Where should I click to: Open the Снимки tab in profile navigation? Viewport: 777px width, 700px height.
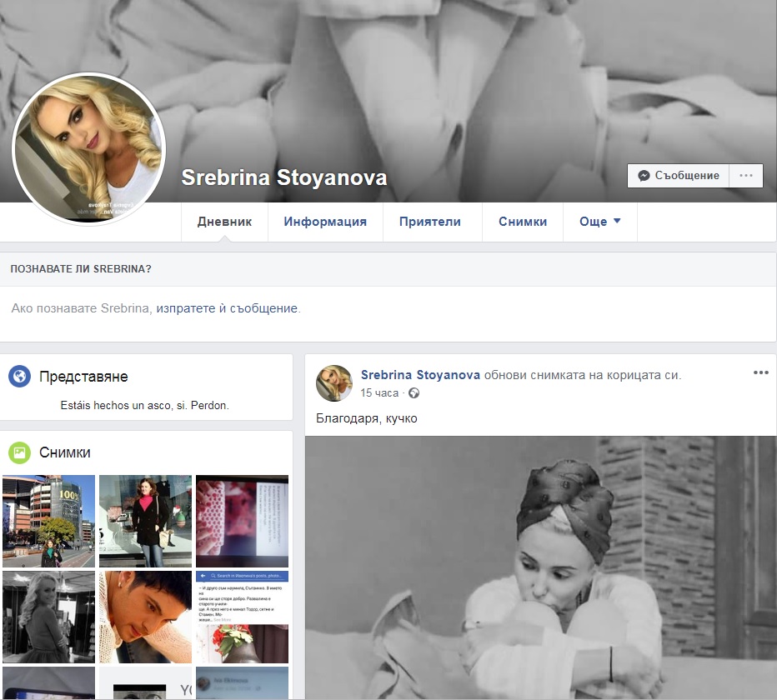[x=523, y=222]
